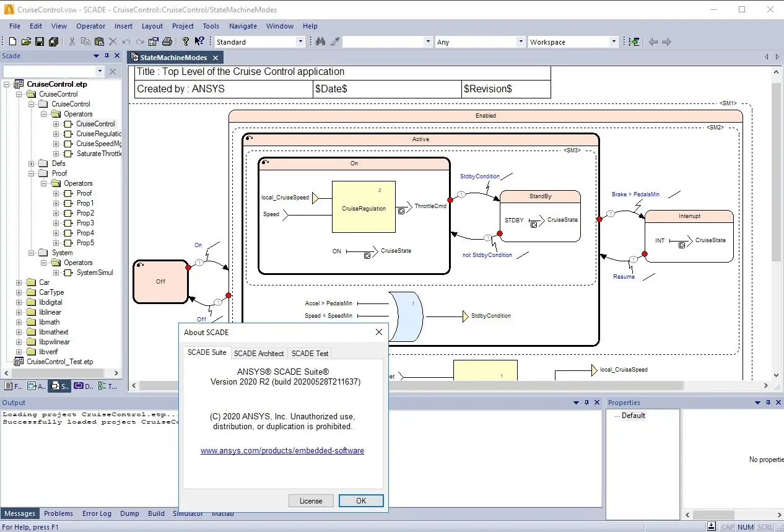
Task: Open the find text combo dropdown
Action: [428, 41]
